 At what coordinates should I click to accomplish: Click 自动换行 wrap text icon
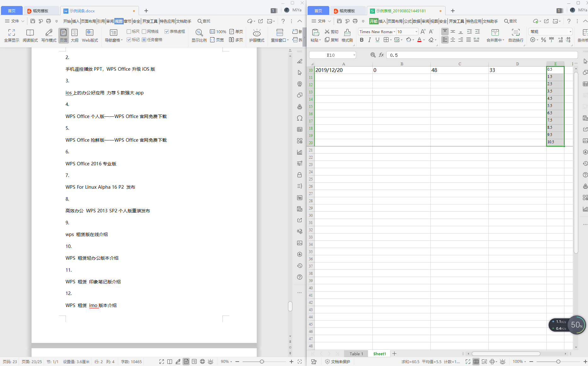[x=516, y=35]
